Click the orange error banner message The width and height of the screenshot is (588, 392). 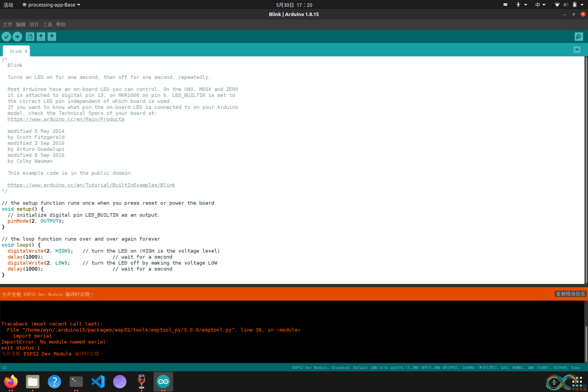point(48,294)
